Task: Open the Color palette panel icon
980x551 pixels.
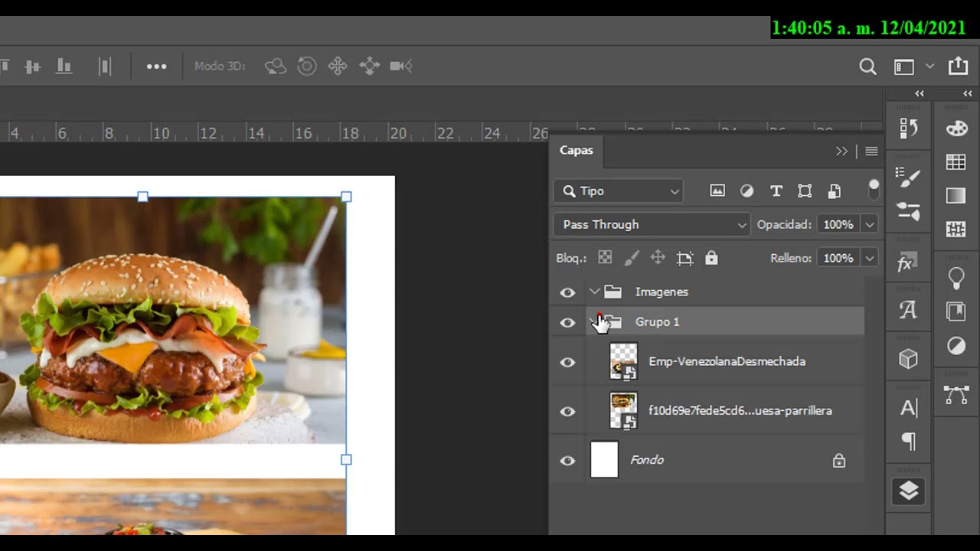Action: [x=957, y=129]
